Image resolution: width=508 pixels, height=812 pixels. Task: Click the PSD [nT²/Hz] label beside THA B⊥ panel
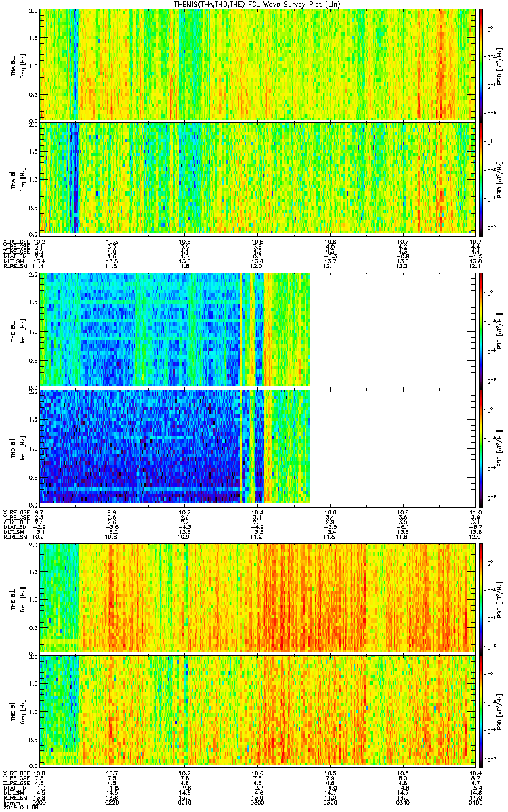point(501,65)
